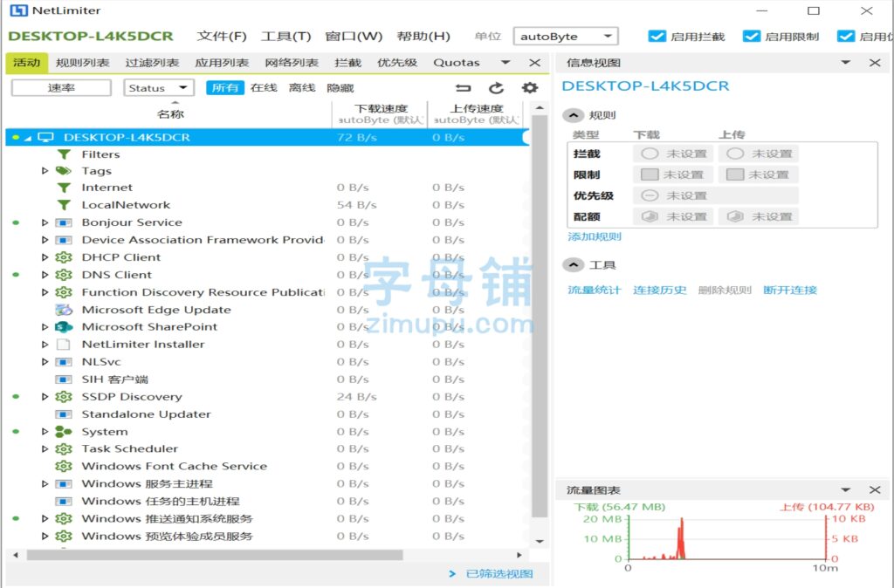Click the SSDP Discovery gear icon
The height and width of the screenshot is (588, 894).
63,397
